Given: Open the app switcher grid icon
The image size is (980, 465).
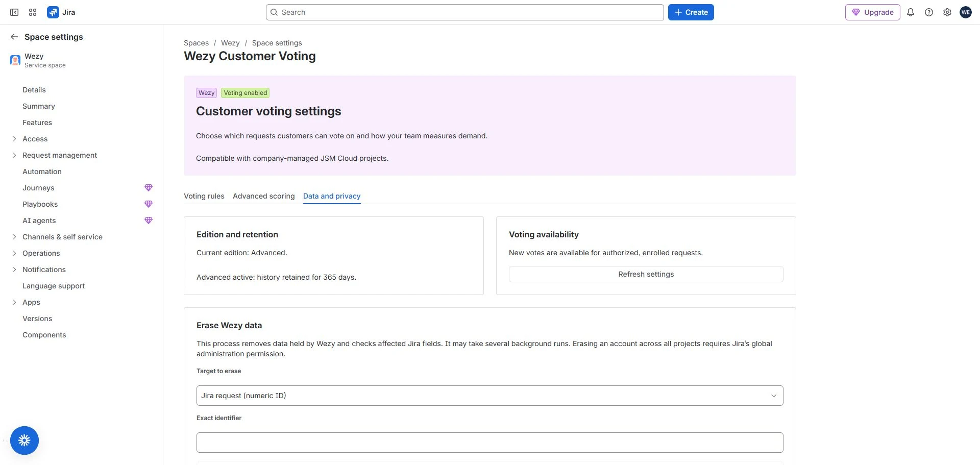Looking at the screenshot, I should tap(33, 12).
